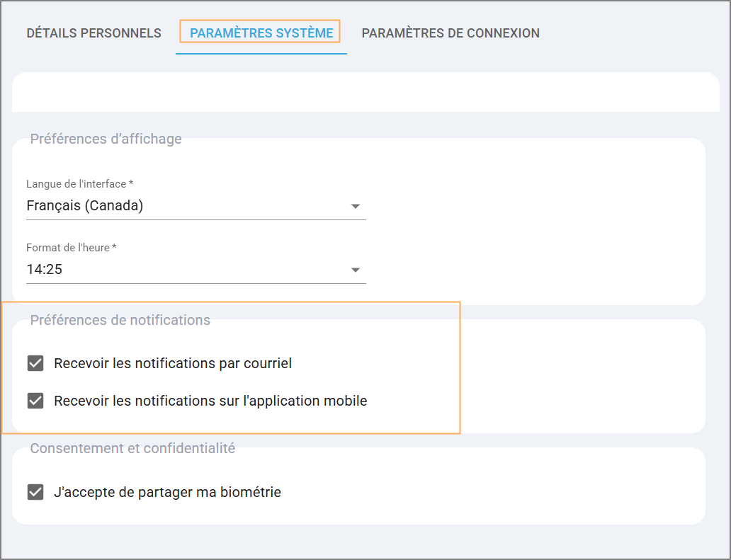Viewport: 731px width, 560px height.
Task: Click the "Format de l'heure" field label
Action: 71,248
